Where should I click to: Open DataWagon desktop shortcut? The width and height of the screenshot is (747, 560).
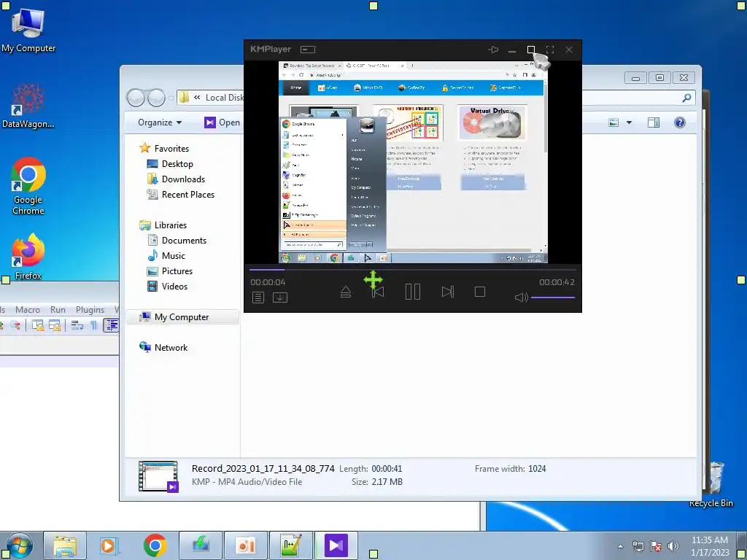coord(28,106)
